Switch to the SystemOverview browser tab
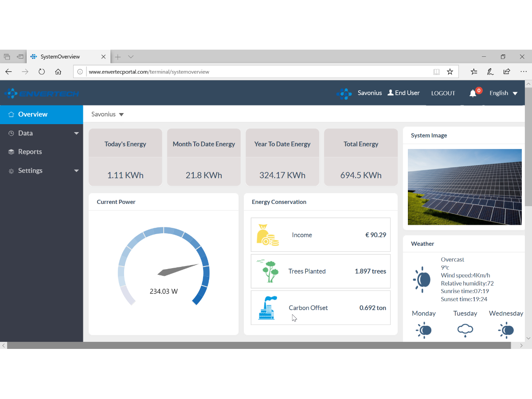This screenshot has height=399, width=532. coord(68,57)
